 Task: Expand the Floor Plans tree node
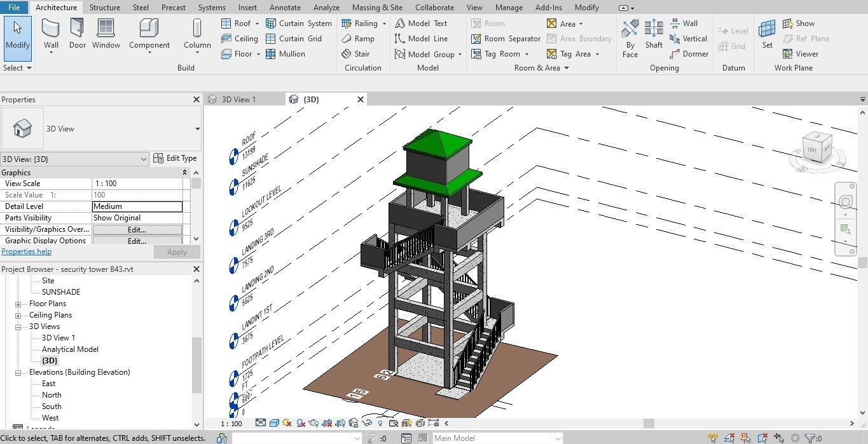(18, 303)
